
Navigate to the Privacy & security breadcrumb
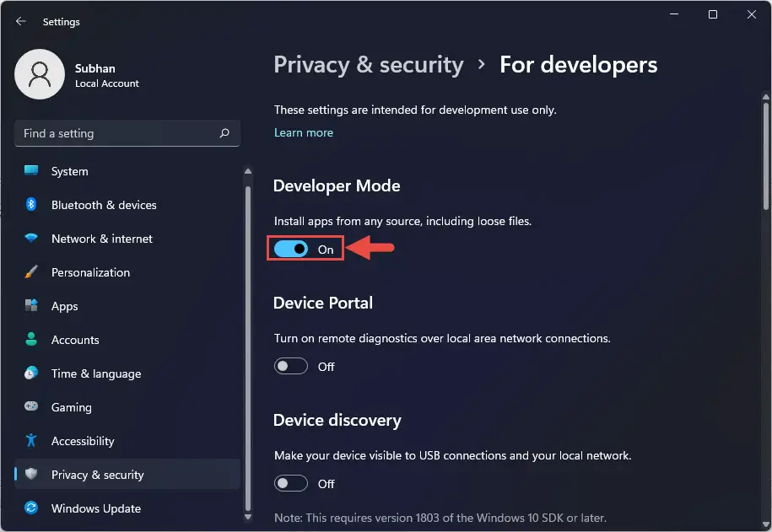368,65
